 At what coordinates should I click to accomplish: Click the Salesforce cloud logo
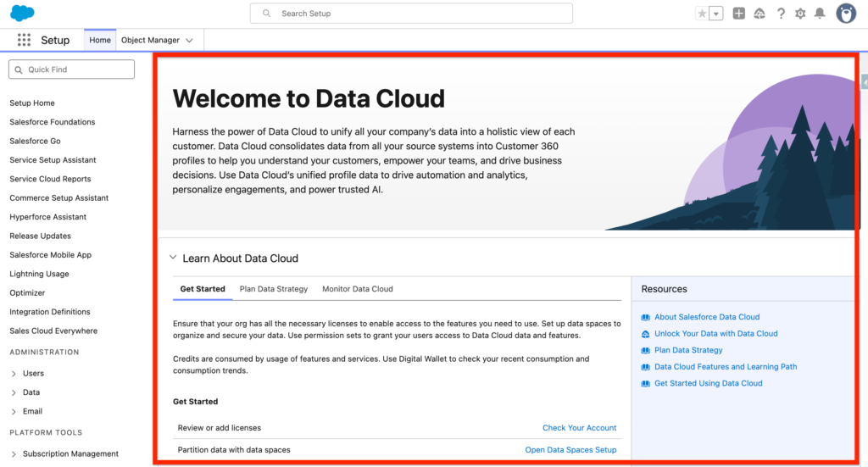click(22, 14)
